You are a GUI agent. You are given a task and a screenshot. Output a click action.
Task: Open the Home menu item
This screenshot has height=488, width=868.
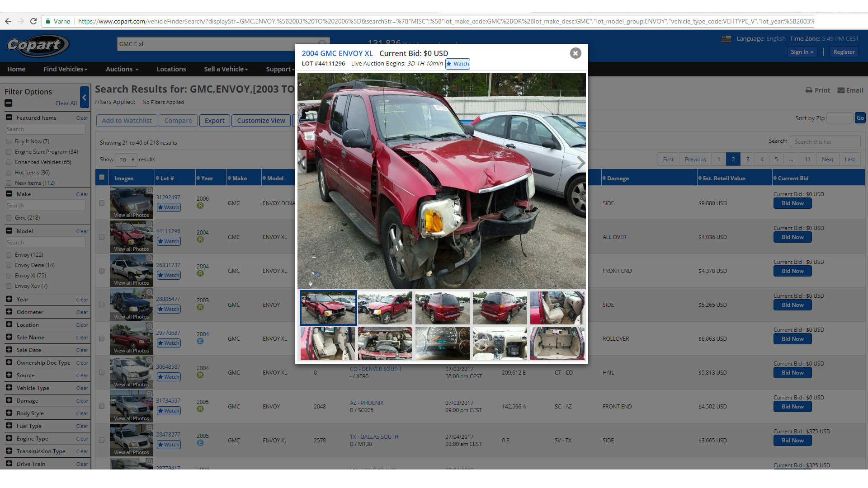tap(16, 69)
